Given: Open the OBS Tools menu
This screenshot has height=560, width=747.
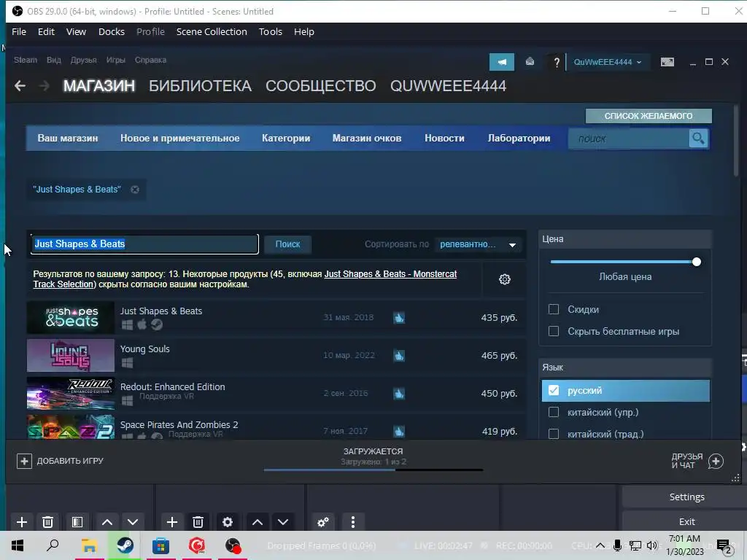Looking at the screenshot, I should tap(270, 32).
